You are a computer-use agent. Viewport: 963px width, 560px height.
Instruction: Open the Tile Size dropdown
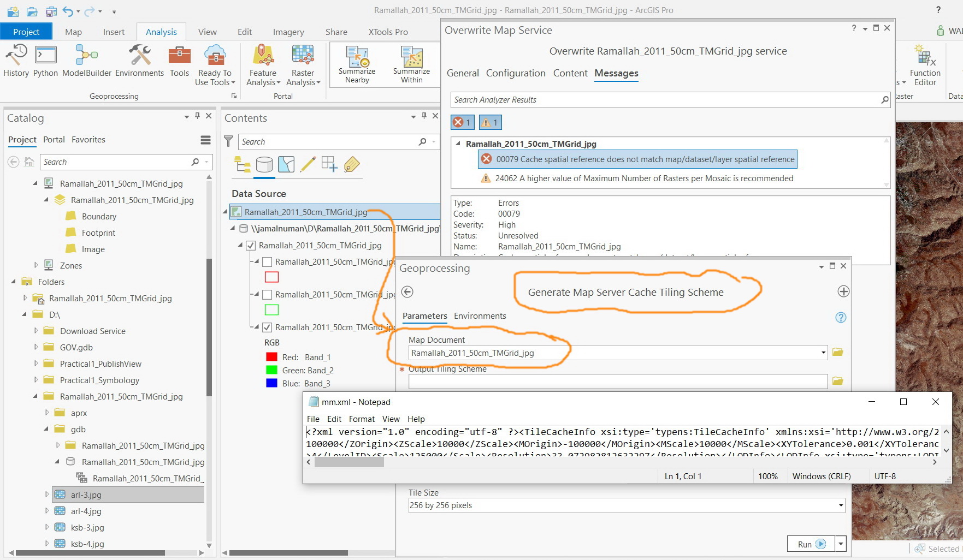click(x=841, y=505)
